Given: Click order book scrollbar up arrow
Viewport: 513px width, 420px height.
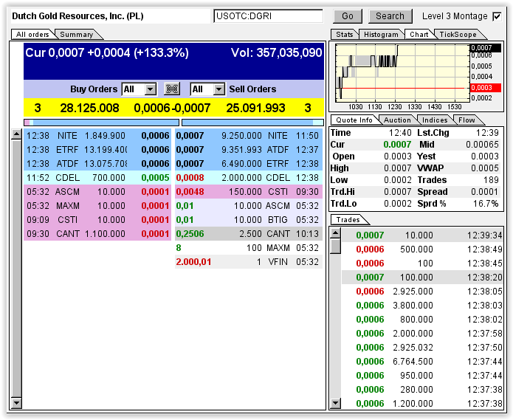Looking at the screenshot, I should tap(16, 134).
